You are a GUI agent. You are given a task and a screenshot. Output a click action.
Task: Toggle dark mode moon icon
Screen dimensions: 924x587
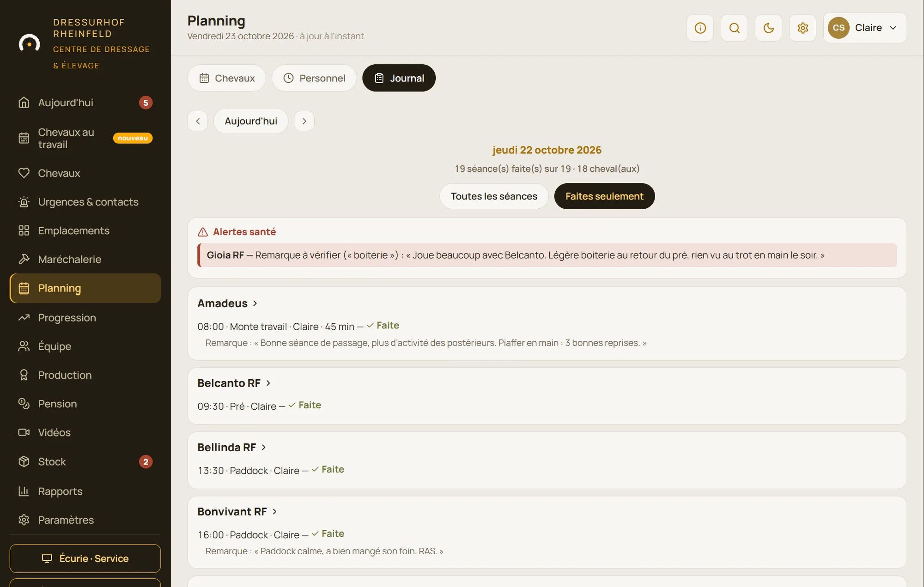(768, 28)
